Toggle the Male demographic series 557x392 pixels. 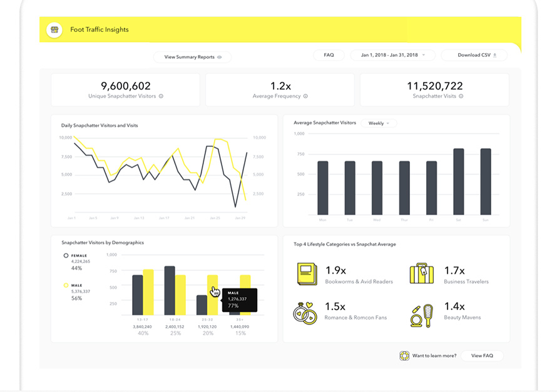coord(66,285)
